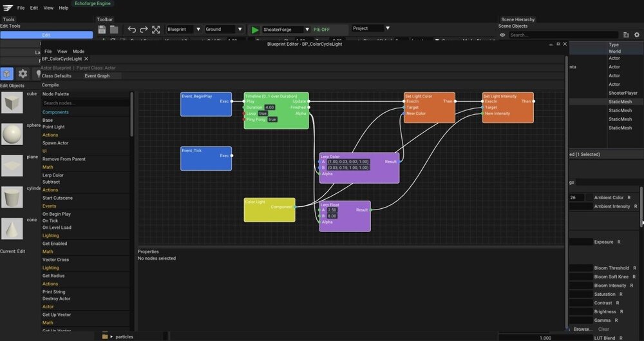The width and height of the screenshot is (644, 341).
Task: Switch to the Event Graph tab
Action: coord(97,75)
